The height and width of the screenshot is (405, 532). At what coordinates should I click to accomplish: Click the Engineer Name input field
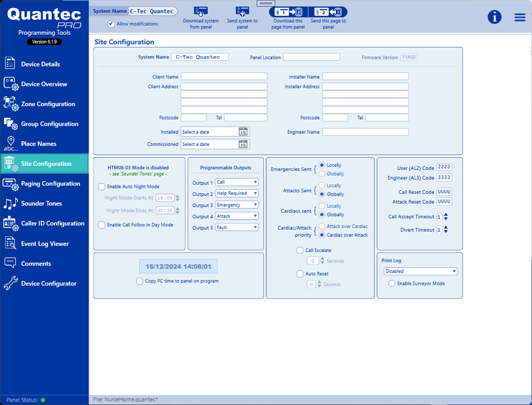[x=366, y=132]
